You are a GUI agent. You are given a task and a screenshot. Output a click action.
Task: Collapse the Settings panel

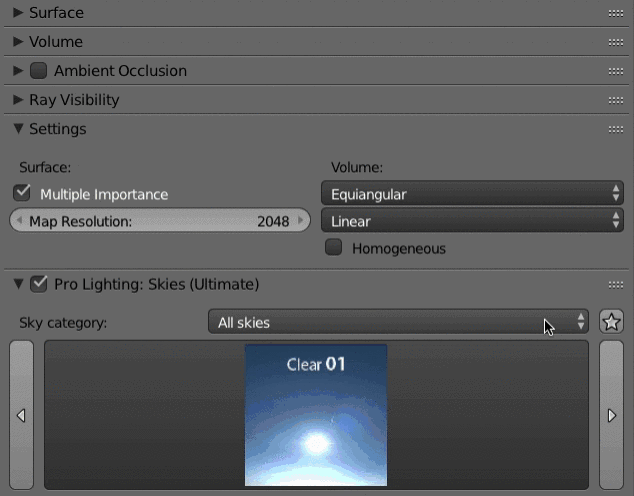click(18, 129)
